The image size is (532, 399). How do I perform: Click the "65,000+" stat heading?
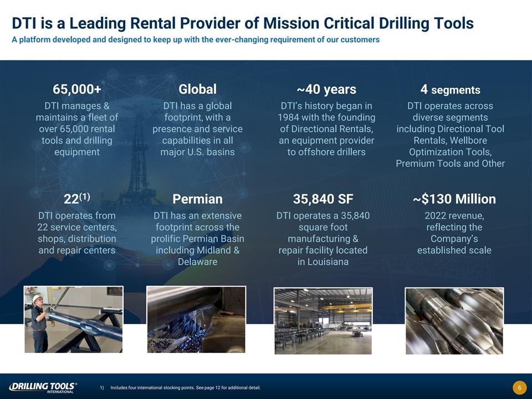tap(77, 90)
